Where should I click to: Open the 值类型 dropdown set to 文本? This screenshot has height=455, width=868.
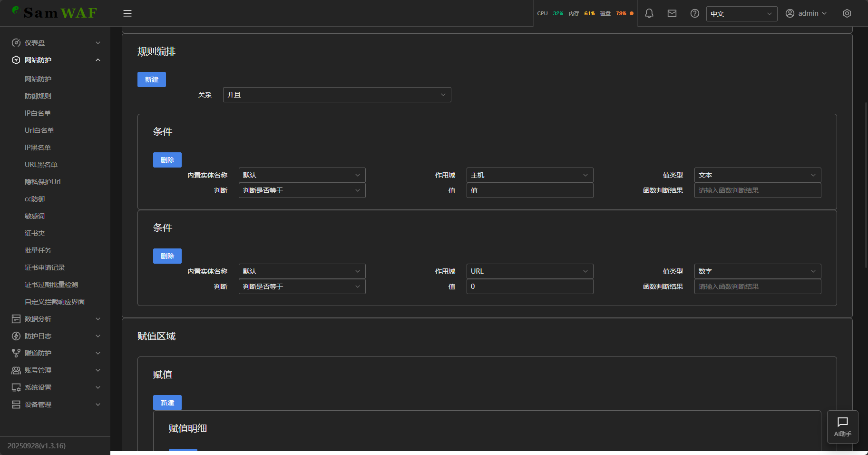[x=757, y=175]
